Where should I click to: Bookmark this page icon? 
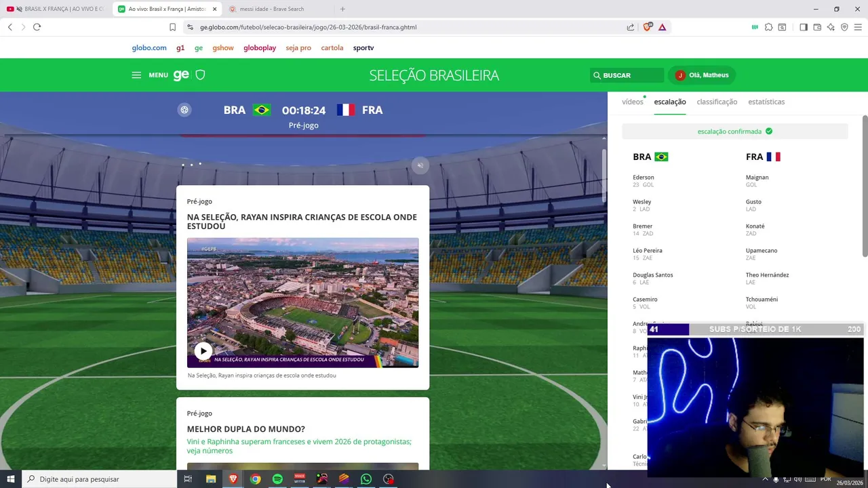coord(172,27)
